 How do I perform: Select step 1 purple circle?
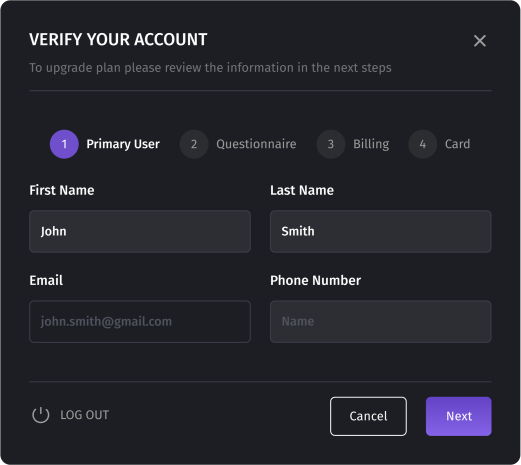click(64, 144)
